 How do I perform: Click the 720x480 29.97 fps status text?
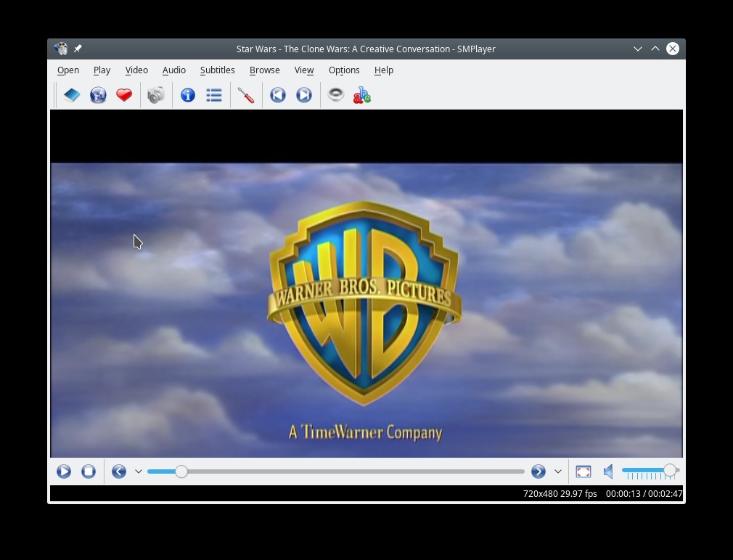pyautogui.click(x=560, y=494)
